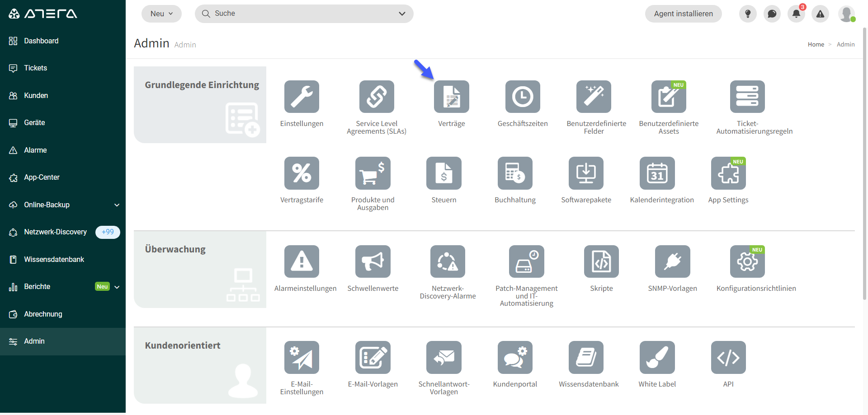Open the E-Mail-Vorlagen edit icon
This screenshot has height=415, width=868.
pyautogui.click(x=373, y=357)
